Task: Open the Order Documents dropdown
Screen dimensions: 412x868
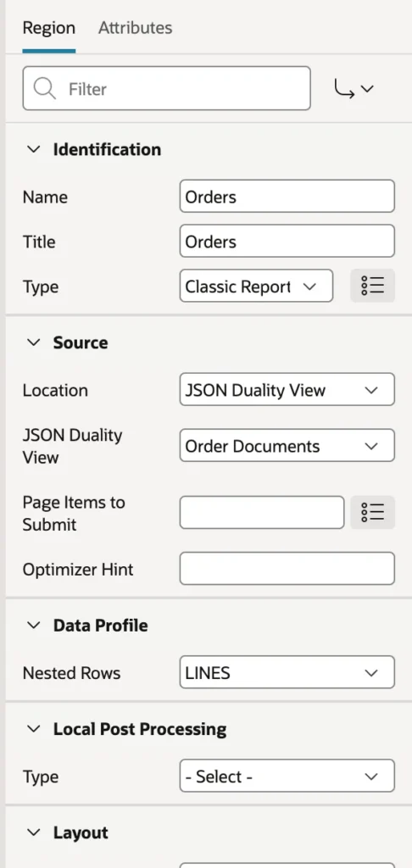Action: coord(287,446)
